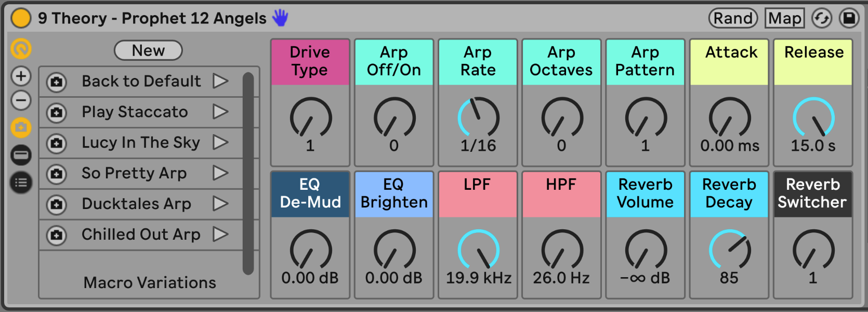868x312 pixels.
Task: Click the Arp Rate macro knob
Action: pyautogui.click(x=478, y=118)
